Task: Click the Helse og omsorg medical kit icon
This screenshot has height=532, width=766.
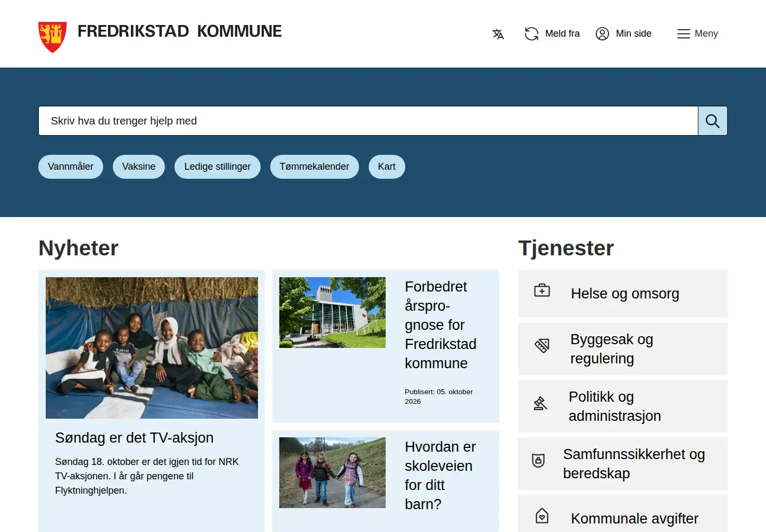Action: [542, 290]
